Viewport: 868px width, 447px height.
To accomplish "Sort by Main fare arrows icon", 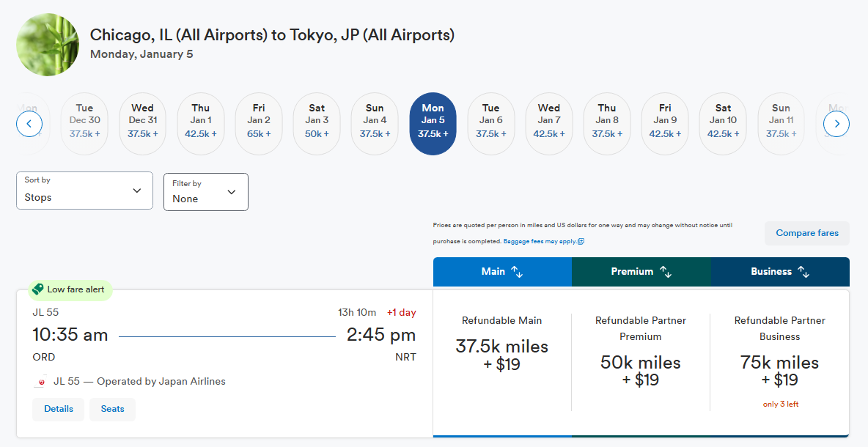I will 517,272.
